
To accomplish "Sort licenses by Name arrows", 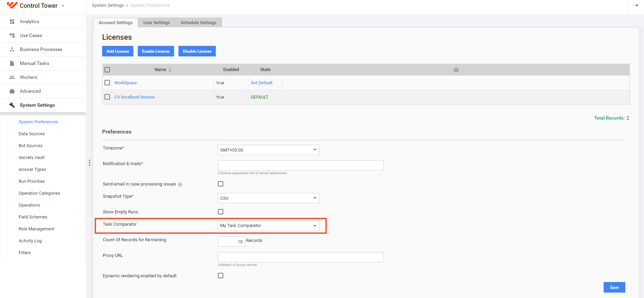I will [x=170, y=70].
